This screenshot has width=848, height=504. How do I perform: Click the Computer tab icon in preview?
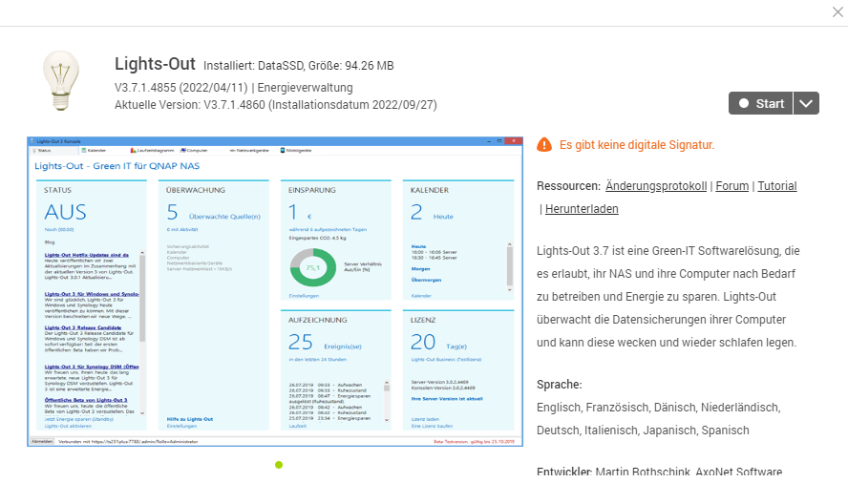(182, 150)
